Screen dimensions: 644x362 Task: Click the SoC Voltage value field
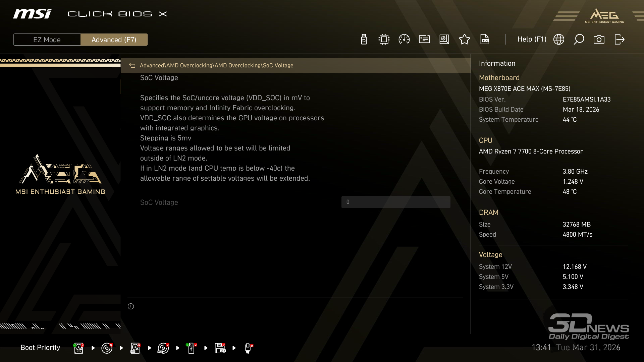[x=395, y=202]
